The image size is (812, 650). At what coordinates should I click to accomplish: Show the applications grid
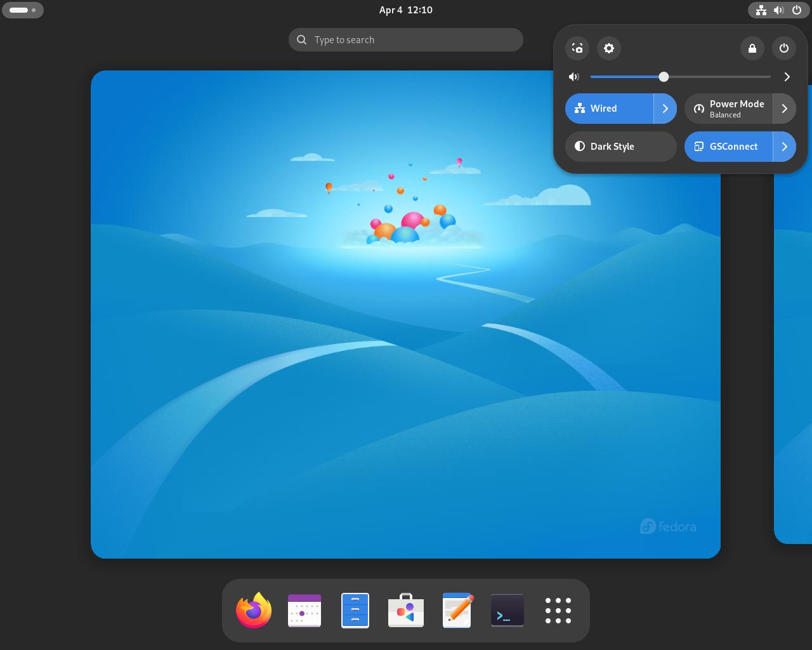[x=558, y=610]
